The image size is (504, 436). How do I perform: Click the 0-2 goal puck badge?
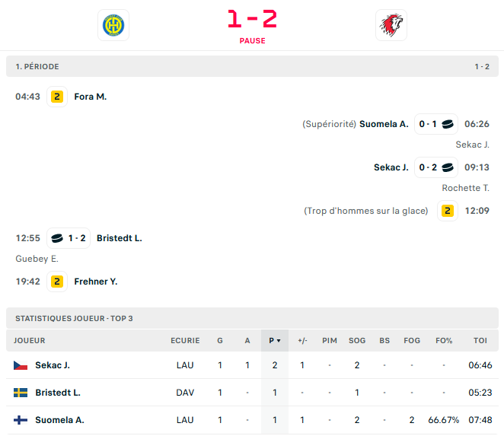point(436,167)
